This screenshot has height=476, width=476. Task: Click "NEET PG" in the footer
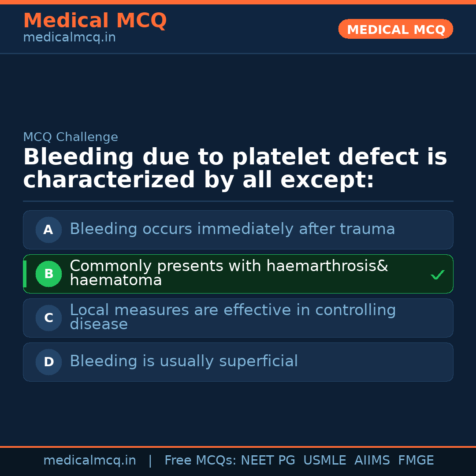pos(268,461)
